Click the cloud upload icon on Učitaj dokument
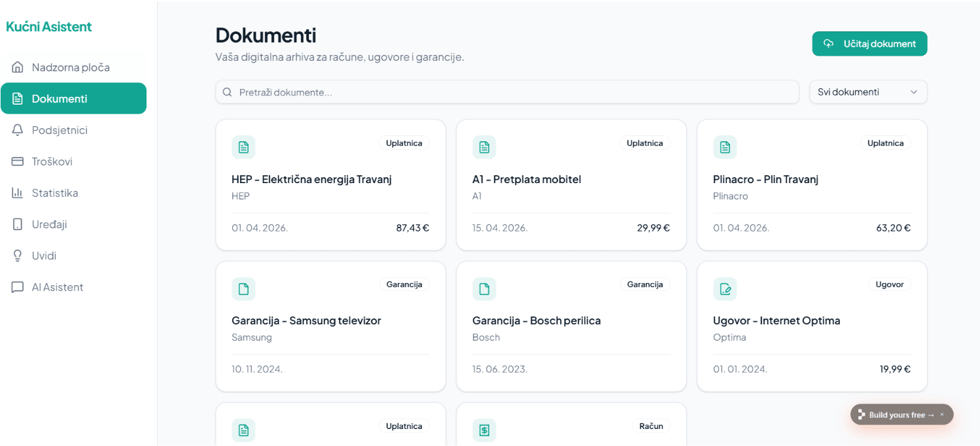 click(829, 44)
